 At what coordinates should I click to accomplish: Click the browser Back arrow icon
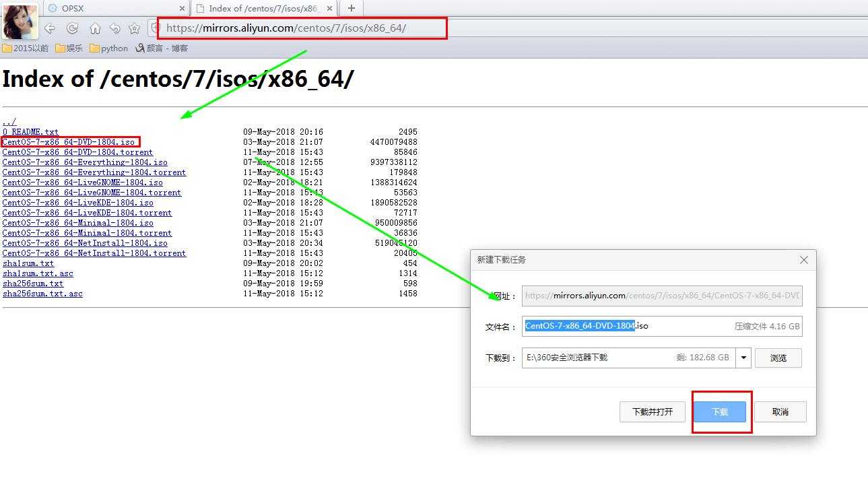(50, 28)
